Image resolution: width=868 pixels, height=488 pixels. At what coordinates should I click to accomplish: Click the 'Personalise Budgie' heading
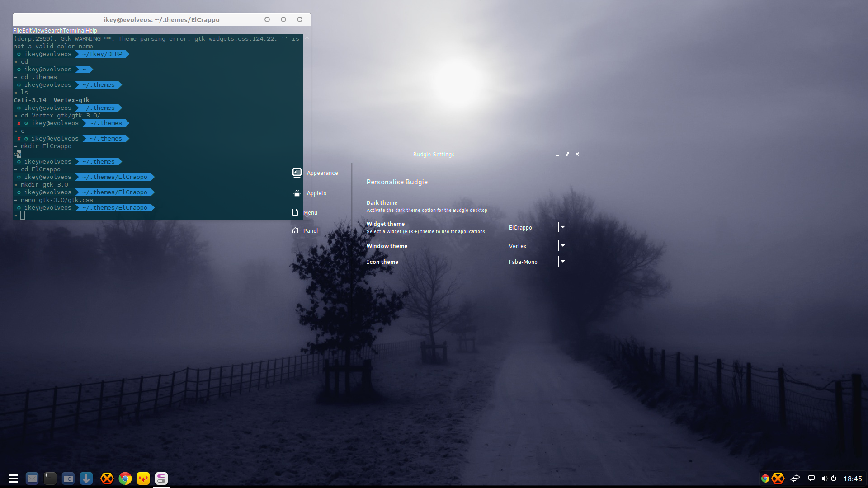397,182
